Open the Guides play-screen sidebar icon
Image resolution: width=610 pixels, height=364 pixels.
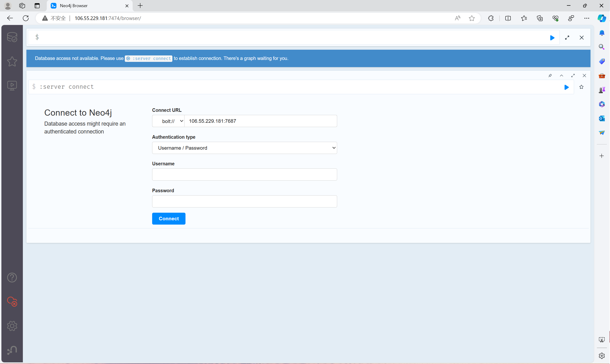[x=12, y=86]
